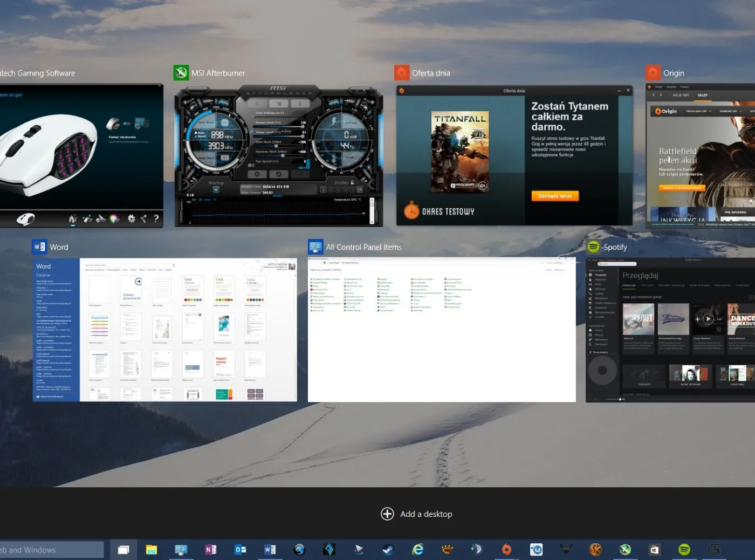Switch to the Spotify window preview
This screenshot has width=755, height=560.
coord(670,330)
